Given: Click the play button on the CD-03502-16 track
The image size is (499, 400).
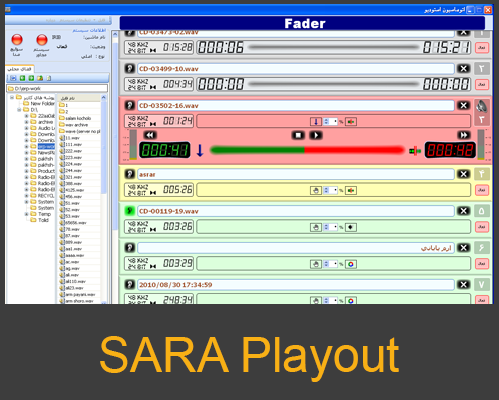Looking at the screenshot, I should [x=316, y=135].
